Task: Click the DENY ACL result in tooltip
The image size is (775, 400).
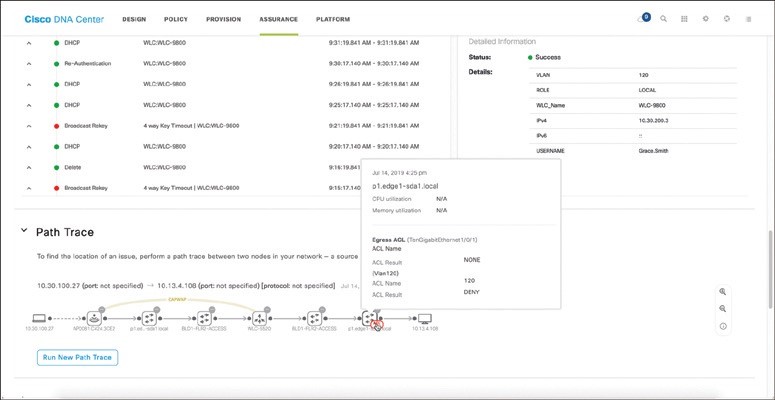Action: click(472, 292)
